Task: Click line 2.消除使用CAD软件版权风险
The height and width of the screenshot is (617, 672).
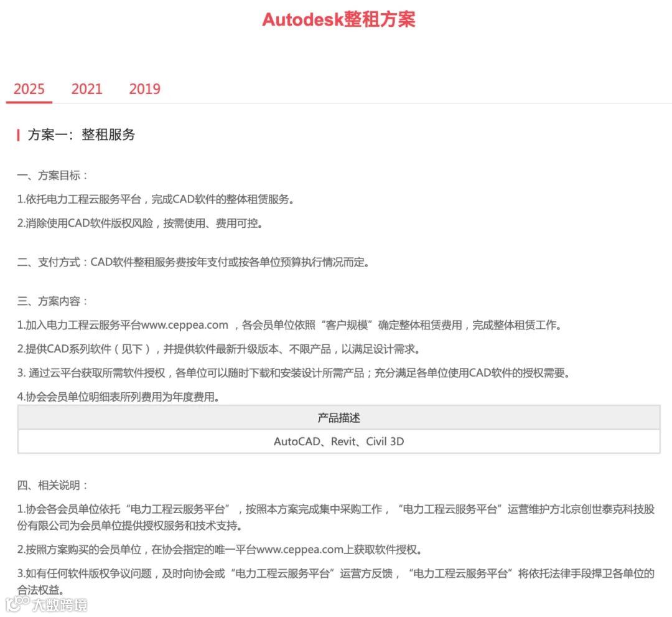Action: tap(140, 224)
